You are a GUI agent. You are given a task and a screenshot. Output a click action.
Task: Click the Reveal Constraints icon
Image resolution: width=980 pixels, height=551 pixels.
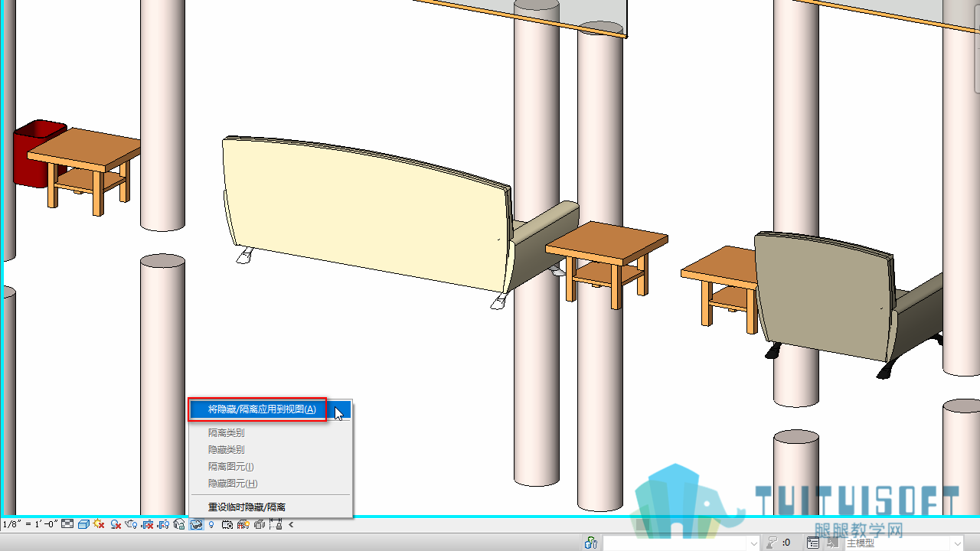(x=276, y=524)
